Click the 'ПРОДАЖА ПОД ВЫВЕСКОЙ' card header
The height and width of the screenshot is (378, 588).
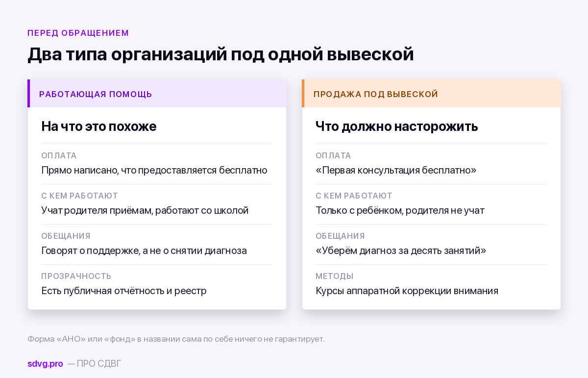click(431, 94)
